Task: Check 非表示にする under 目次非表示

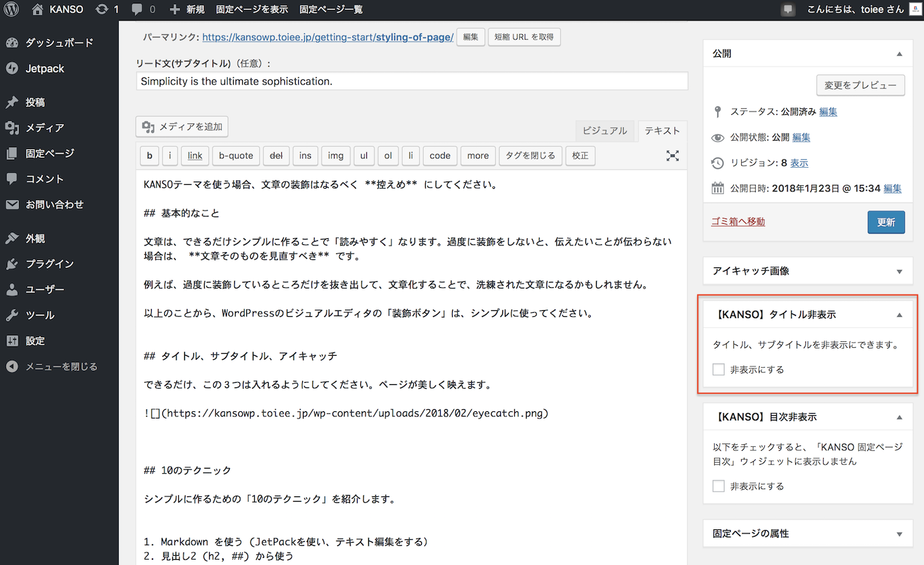Action: click(719, 486)
